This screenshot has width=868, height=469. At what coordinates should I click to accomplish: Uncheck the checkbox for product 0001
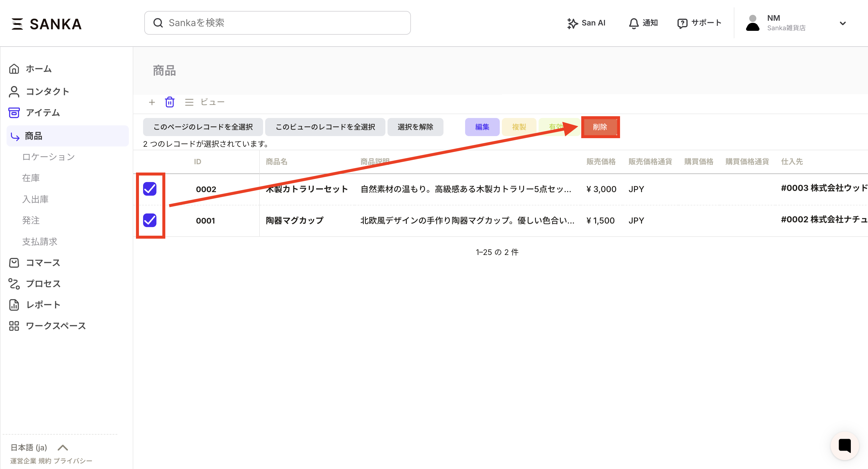click(150, 220)
